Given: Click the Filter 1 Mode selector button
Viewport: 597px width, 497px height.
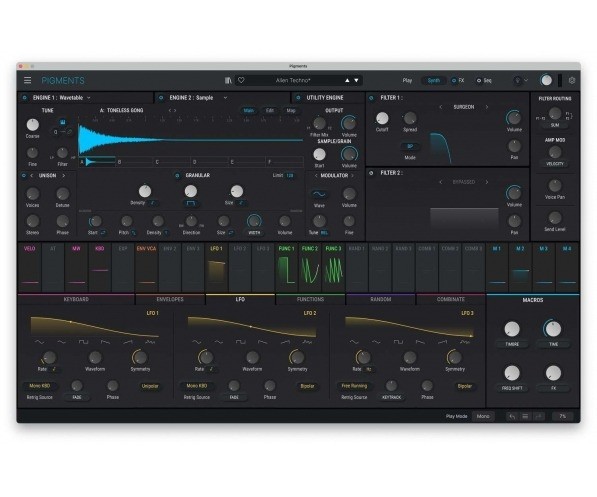Looking at the screenshot, I should [x=410, y=146].
